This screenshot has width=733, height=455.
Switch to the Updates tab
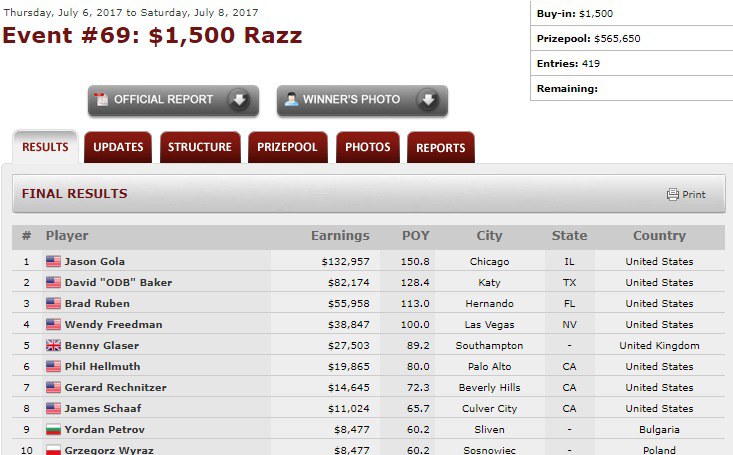point(118,148)
